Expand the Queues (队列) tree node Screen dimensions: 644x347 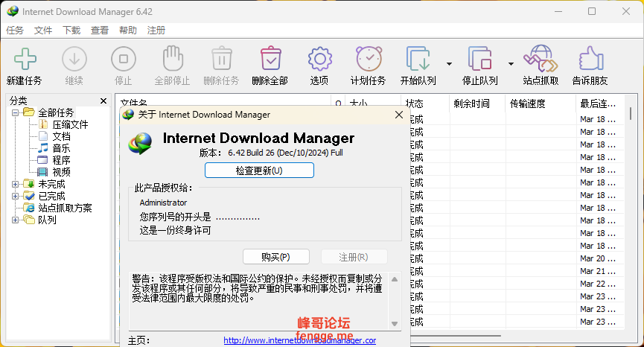[x=15, y=220]
